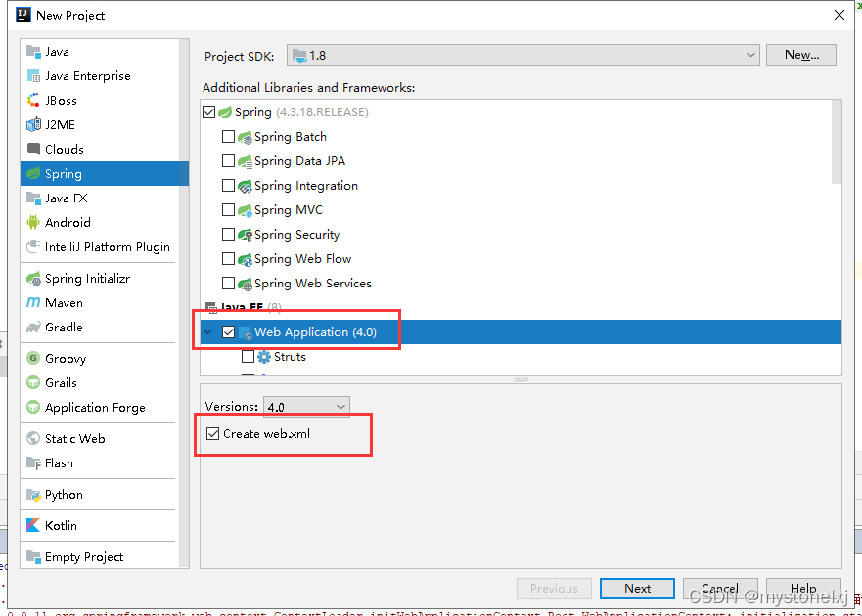Screen dimensions: 862x616
Task: Click the Maven m icon
Action: [x=33, y=303]
